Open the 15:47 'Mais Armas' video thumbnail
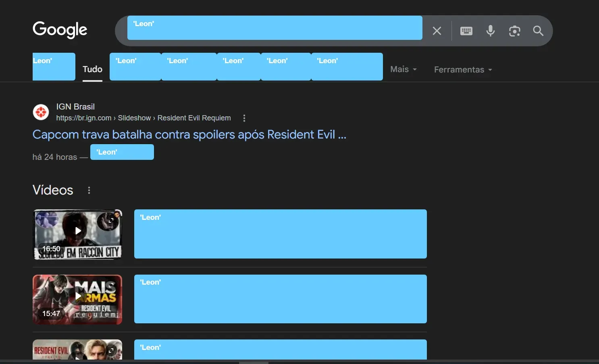The width and height of the screenshot is (599, 364). coord(77,299)
